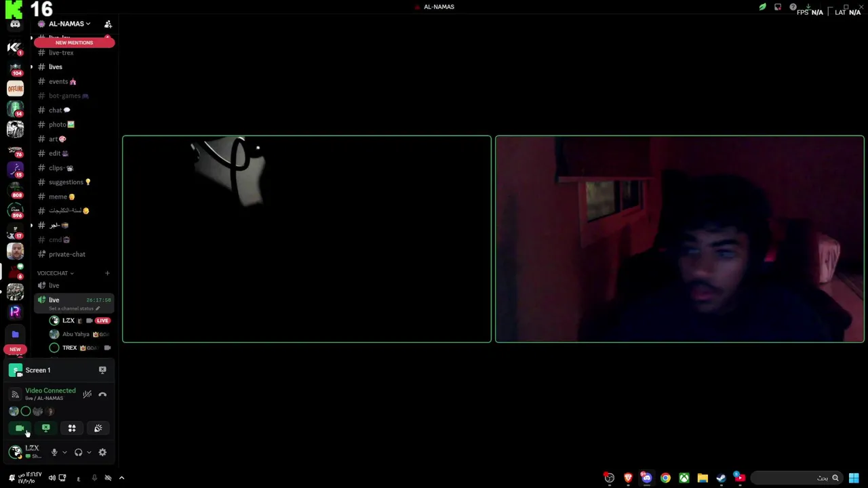Open Google Chrome from taskbar
The height and width of the screenshot is (488, 868).
(x=665, y=478)
